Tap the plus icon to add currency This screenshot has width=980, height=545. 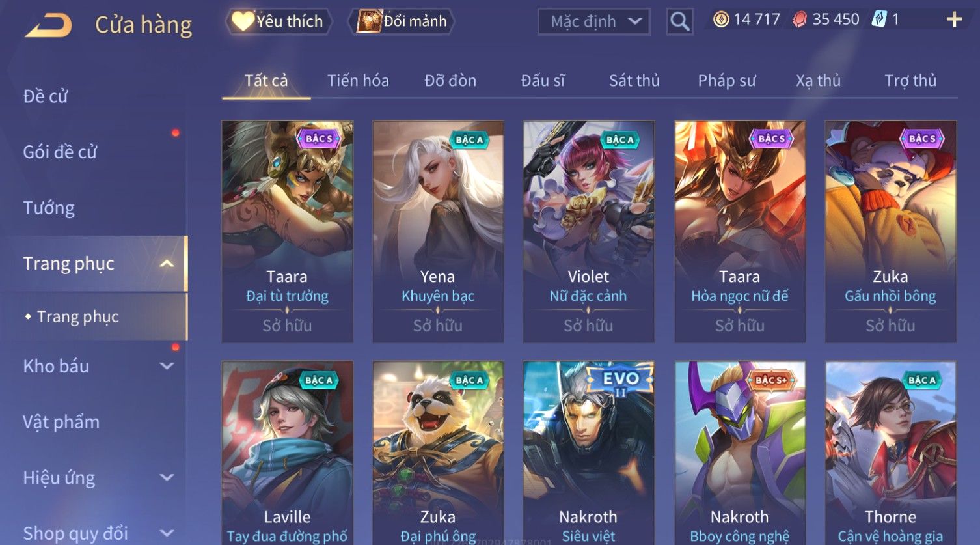[954, 20]
